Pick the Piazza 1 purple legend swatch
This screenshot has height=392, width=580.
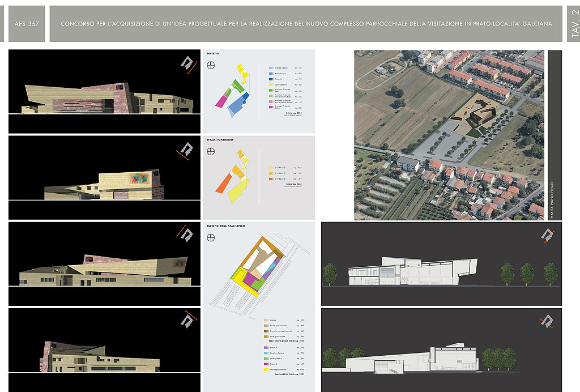click(x=266, y=347)
